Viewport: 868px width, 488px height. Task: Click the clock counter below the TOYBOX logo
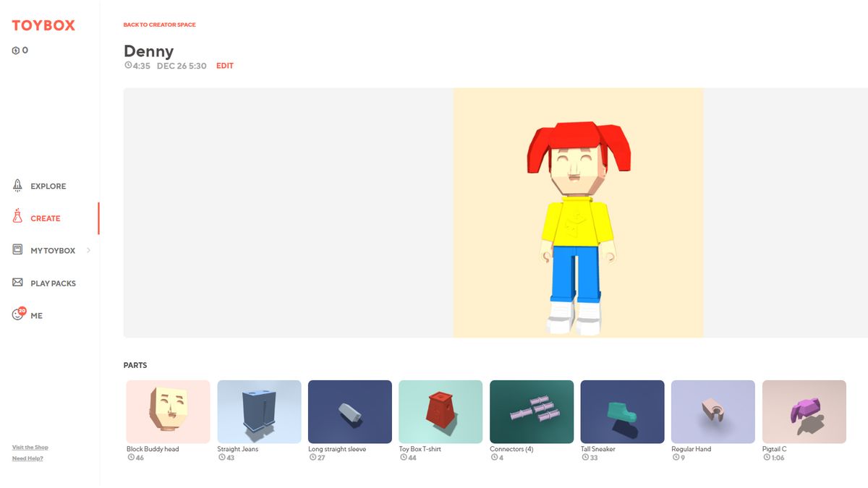(x=20, y=50)
